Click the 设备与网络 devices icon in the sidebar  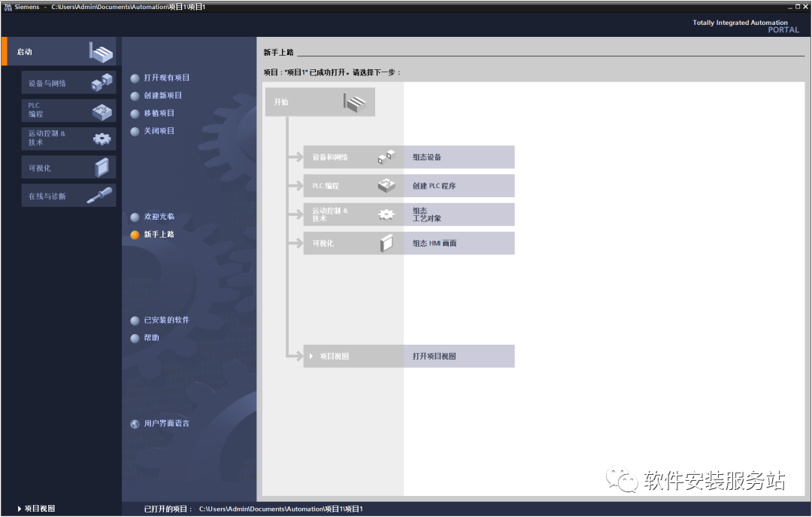tap(101, 83)
